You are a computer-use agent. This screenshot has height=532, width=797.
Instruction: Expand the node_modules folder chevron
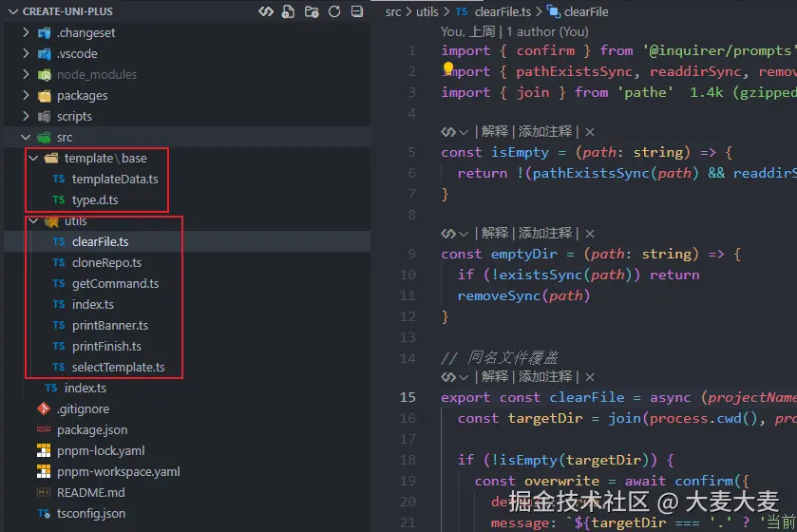click(x=26, y=74)
